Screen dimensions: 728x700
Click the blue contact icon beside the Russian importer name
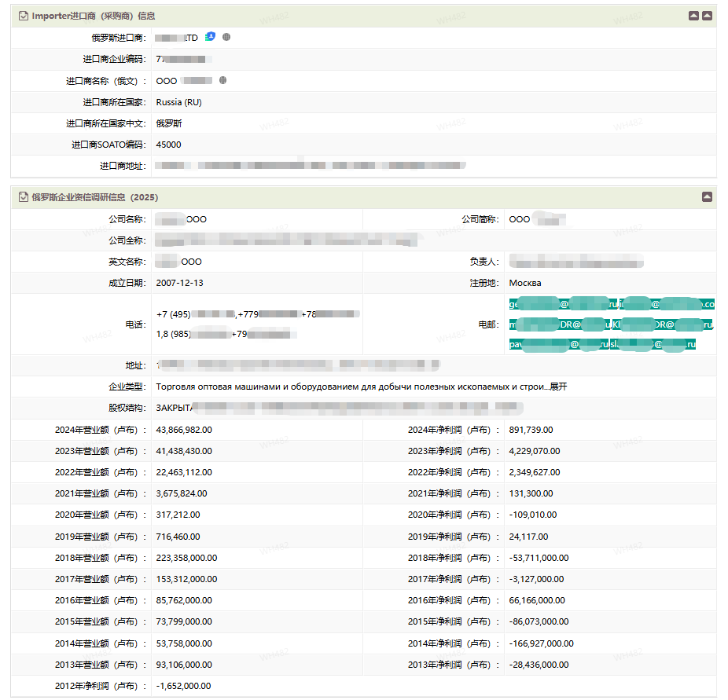tap(210, 37)
